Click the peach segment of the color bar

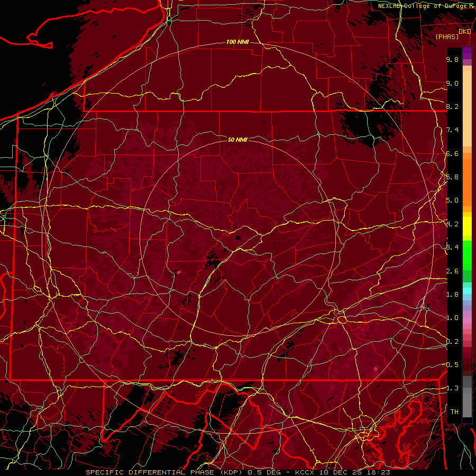(467, 109)
